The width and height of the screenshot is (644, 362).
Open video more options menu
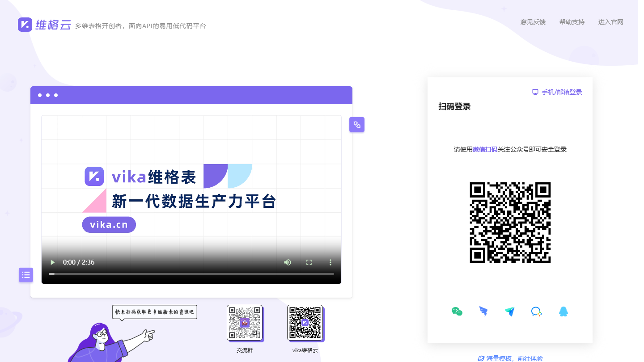coord(330,262)
